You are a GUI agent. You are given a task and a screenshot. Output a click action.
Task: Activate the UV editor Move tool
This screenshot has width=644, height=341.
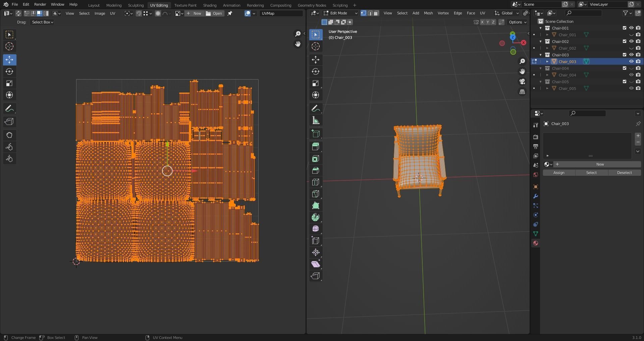click(x=9, y=60)
